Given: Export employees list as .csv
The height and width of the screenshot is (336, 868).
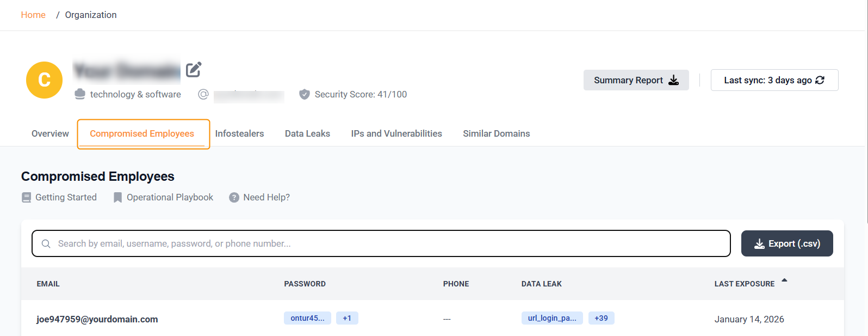Looking at the screenshot, I should pyautogui.click(x=786, y=243).
